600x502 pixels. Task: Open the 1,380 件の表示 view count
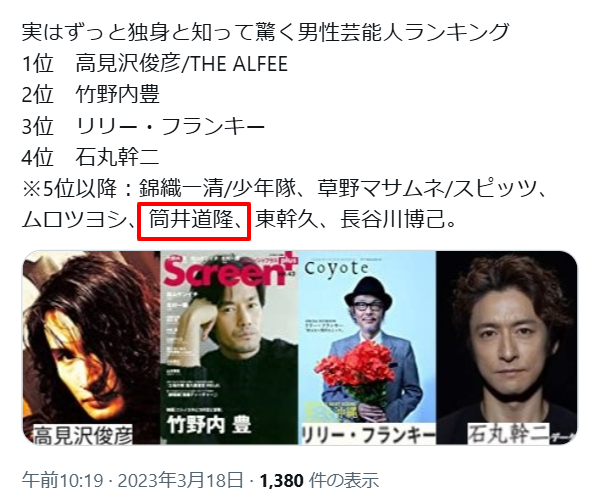[x=320, y=480]
